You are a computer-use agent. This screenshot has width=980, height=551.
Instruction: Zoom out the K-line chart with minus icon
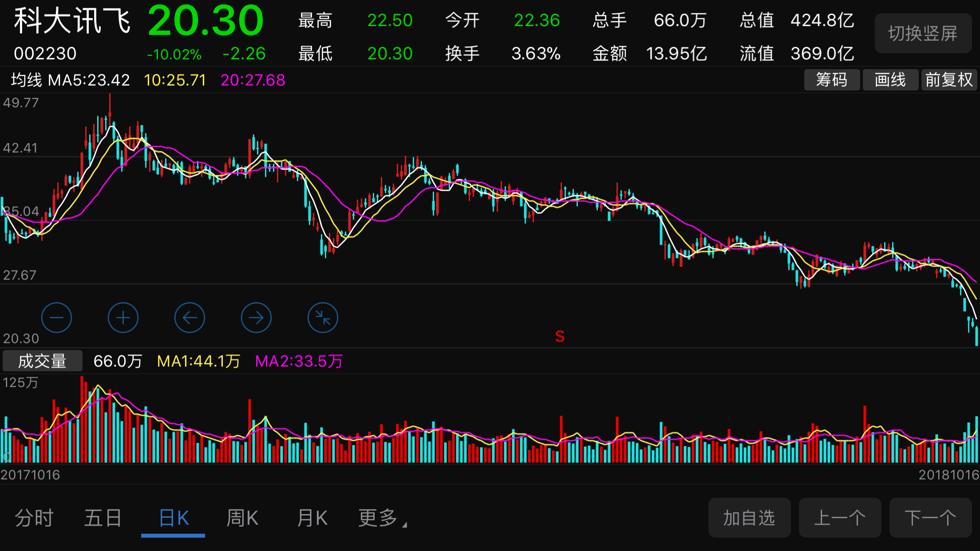(x=56, y=318)
